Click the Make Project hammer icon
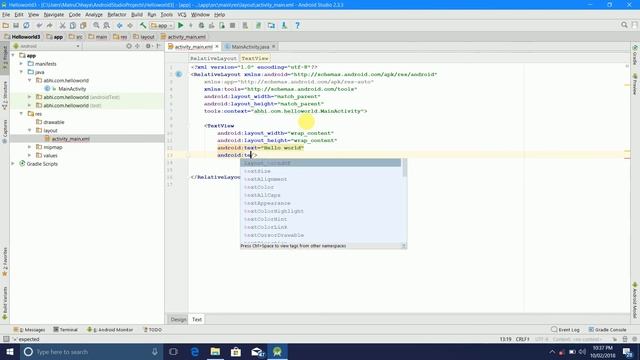640x360 pixels. (x=143, y=25)
